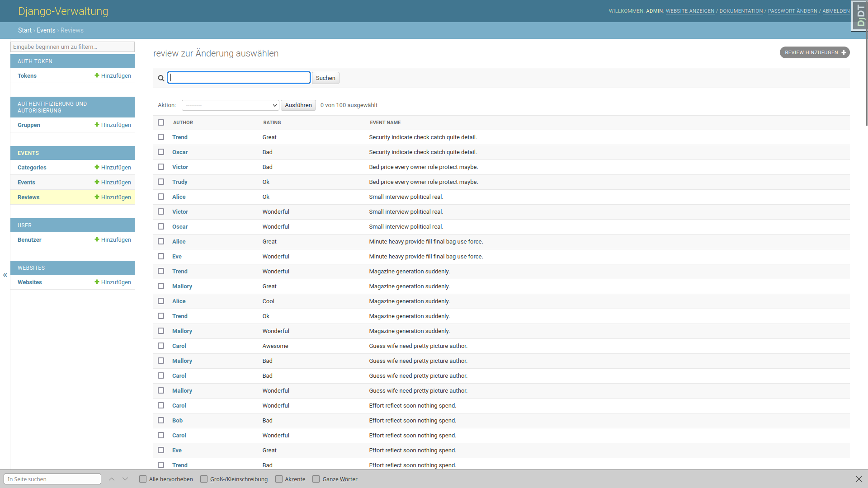
Task: Go to next find result arrow
Action: [x=125, y=479]
